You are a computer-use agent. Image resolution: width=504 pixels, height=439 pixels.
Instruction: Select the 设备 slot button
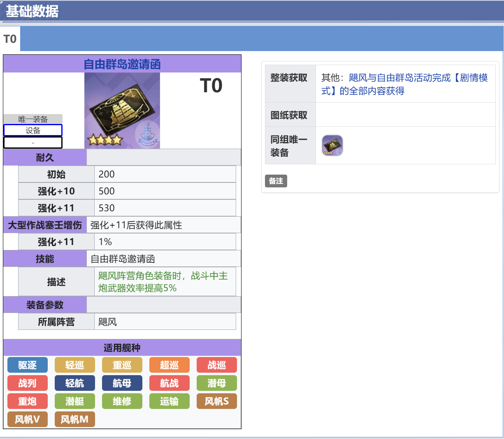33,130
